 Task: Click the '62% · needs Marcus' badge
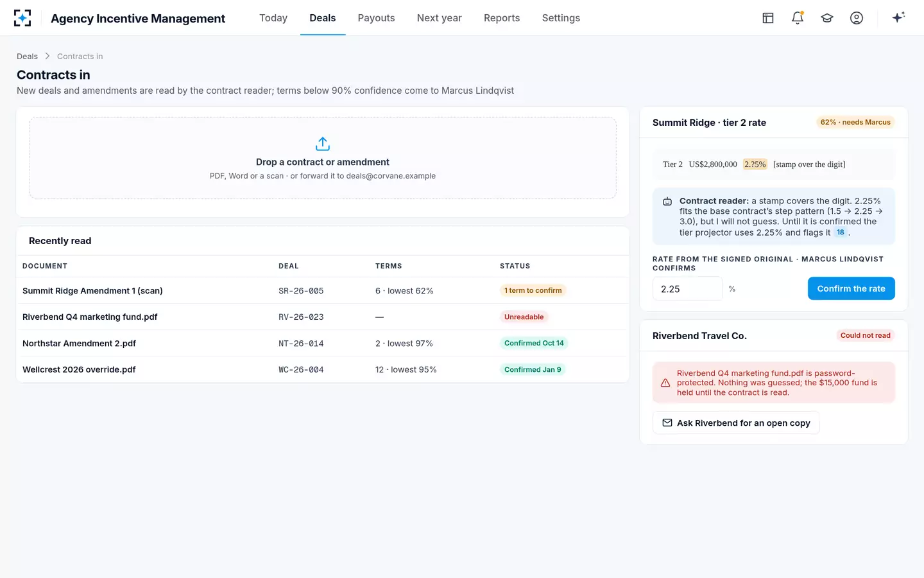tap(855, 122)
